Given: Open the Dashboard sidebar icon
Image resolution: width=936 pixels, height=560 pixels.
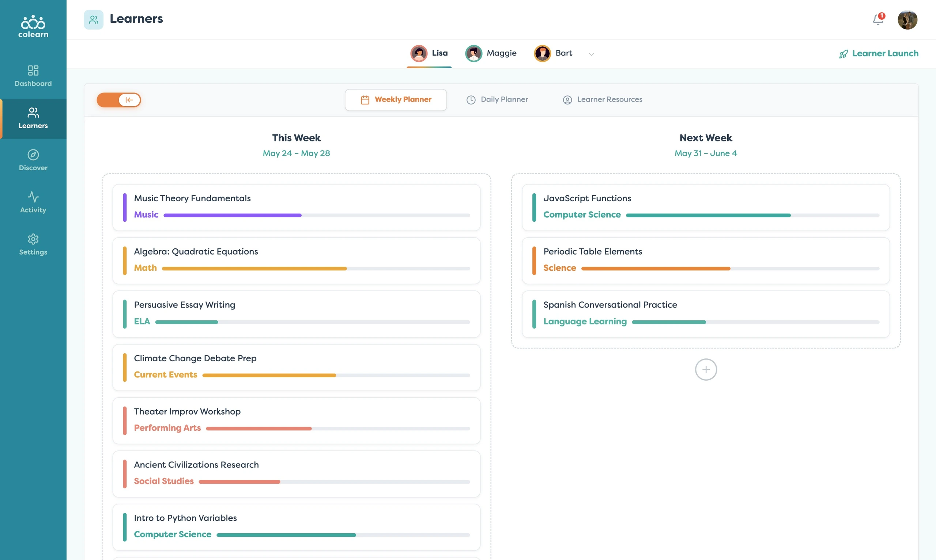Looking at the screenshot, I should pyautogui.click(x=33, y=71).
